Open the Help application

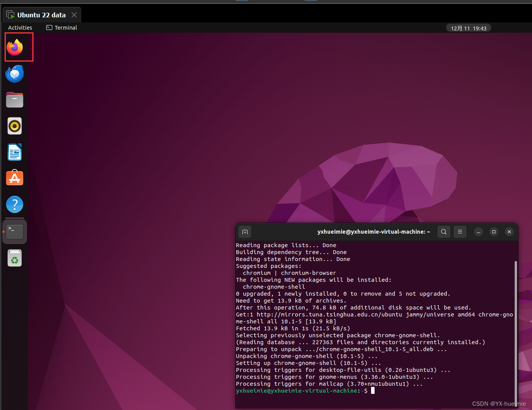(14, 204)
